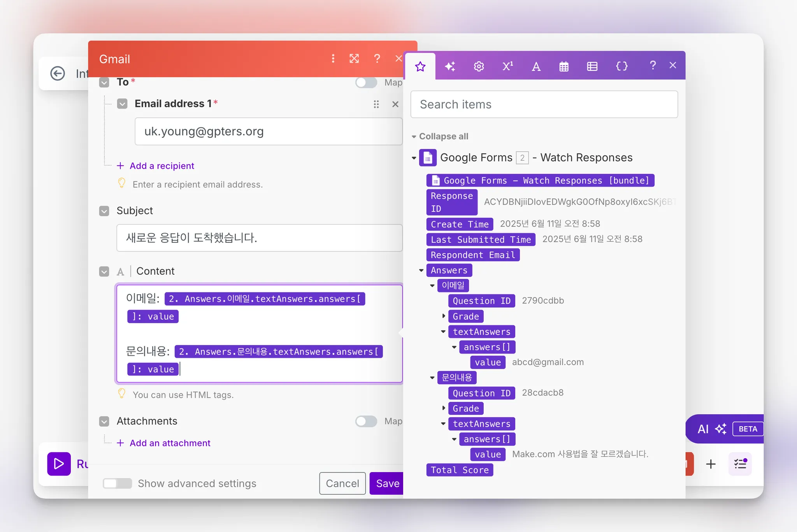Insert value pill showing abcd@gmail.com
The height and width of the screenshot is (532, 797).
(488, 362)
